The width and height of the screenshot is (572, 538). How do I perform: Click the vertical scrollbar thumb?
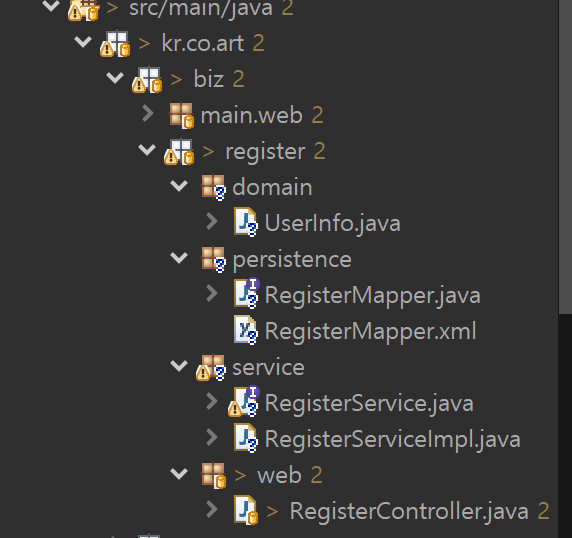[565, 156]
